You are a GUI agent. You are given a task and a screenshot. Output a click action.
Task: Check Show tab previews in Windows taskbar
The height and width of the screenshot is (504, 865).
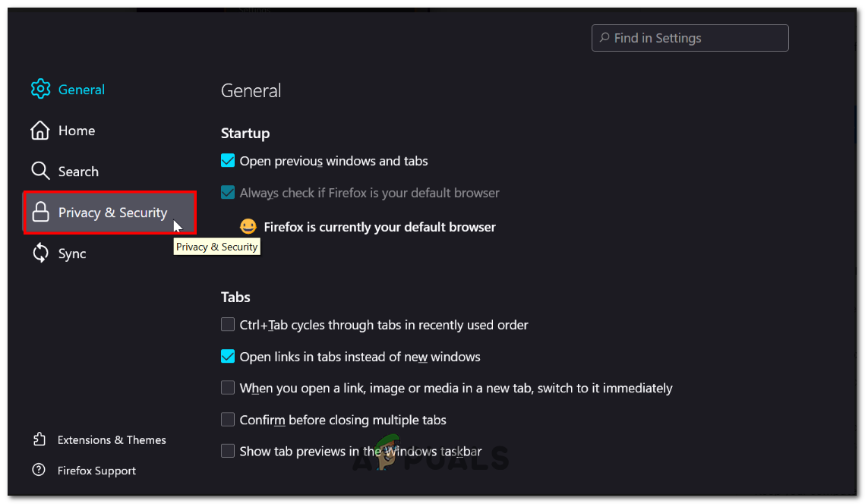(x=228, y=450)
